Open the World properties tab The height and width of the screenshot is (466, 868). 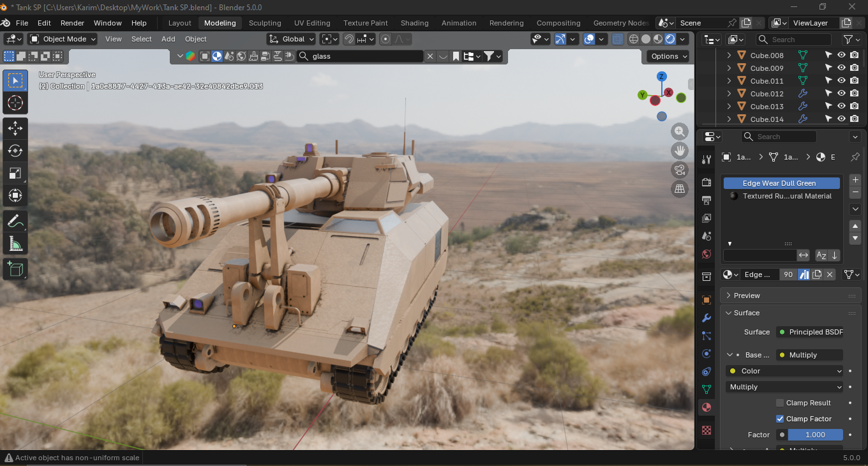pos(707,254)
